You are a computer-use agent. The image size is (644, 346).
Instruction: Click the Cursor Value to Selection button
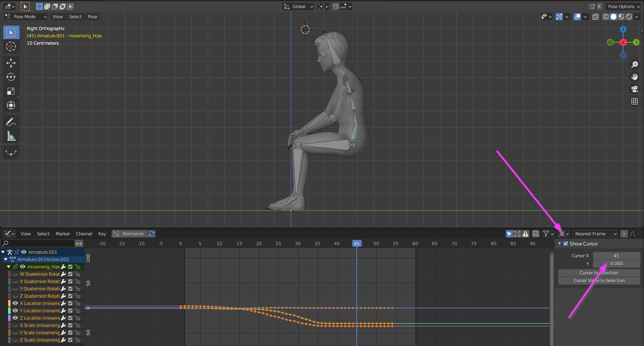click(x=599, y=281)
